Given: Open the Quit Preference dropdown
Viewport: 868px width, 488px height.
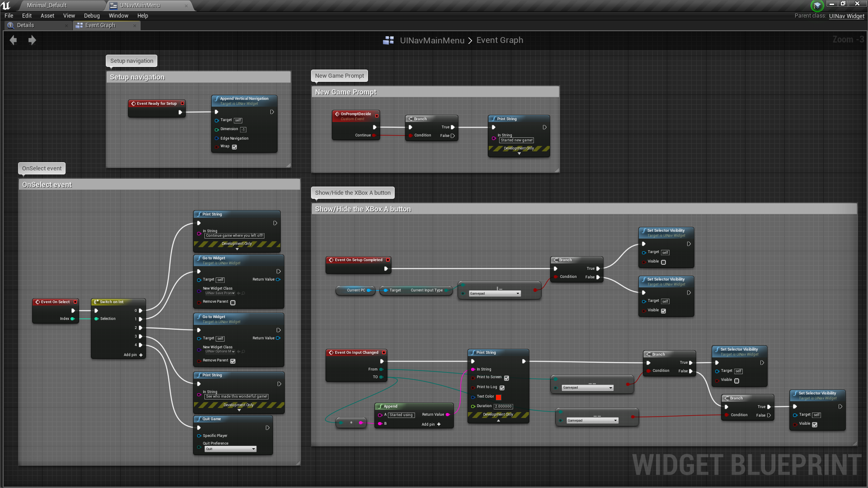Looking at the screenshot, I should click(231, 449).
